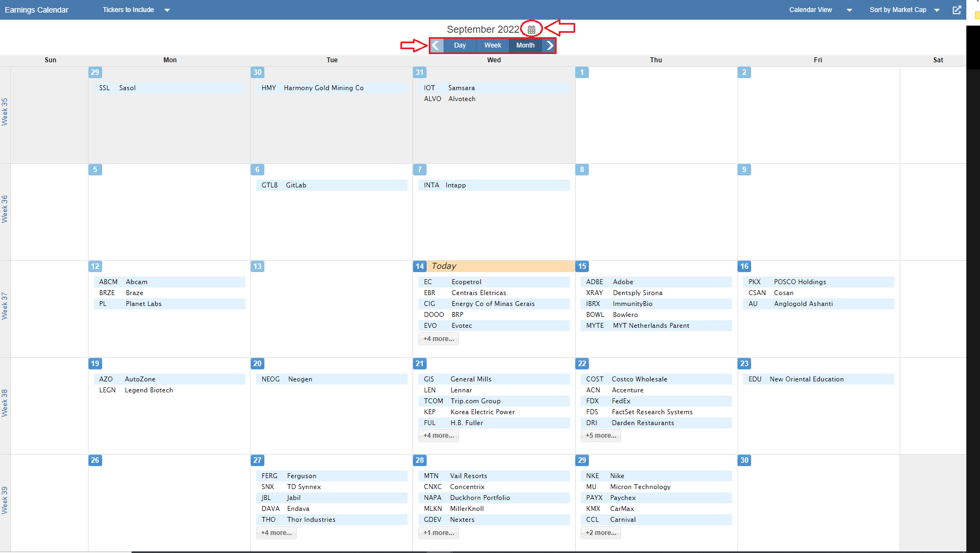Select XRAY Dentsply Sirona entry
Screen dimensions: 980x553
click(x=656, y=293)
